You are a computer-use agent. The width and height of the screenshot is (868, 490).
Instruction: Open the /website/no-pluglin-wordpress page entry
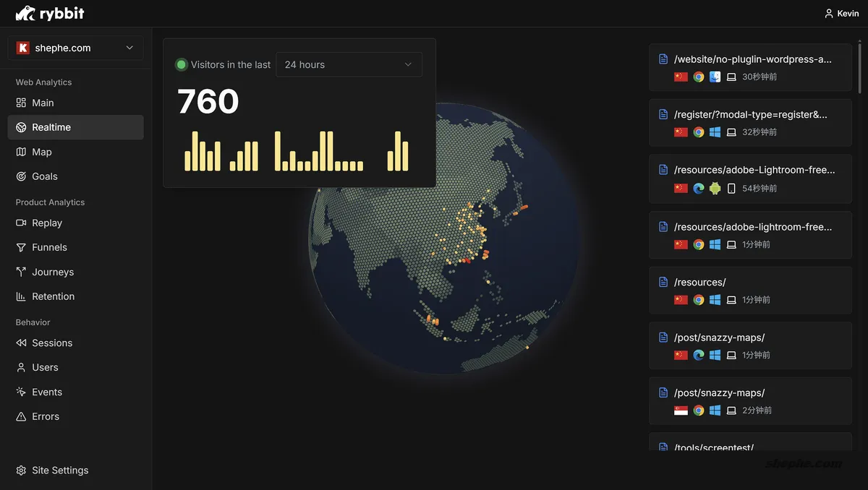pos(752,59)
